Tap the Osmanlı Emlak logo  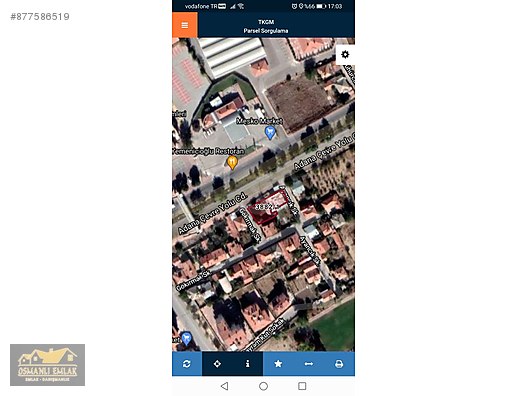click(47, 365)
